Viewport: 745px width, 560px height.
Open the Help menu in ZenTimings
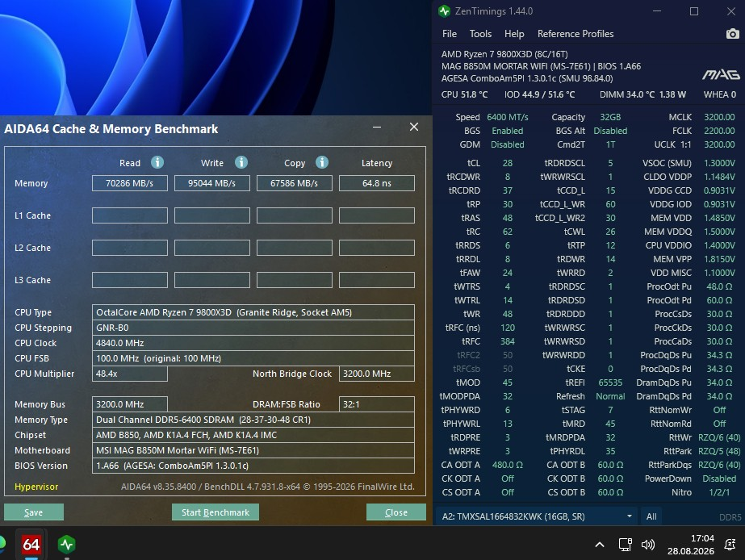514,34
